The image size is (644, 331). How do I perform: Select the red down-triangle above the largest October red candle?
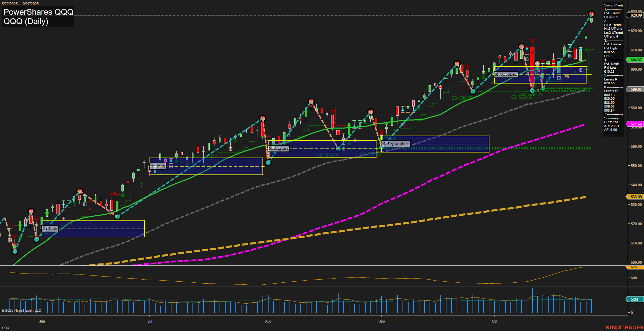click(532, 42)
